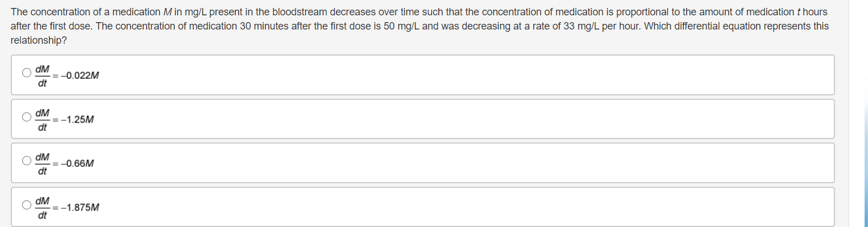Click the "33 mg/L per hour" text

point(599,26)
